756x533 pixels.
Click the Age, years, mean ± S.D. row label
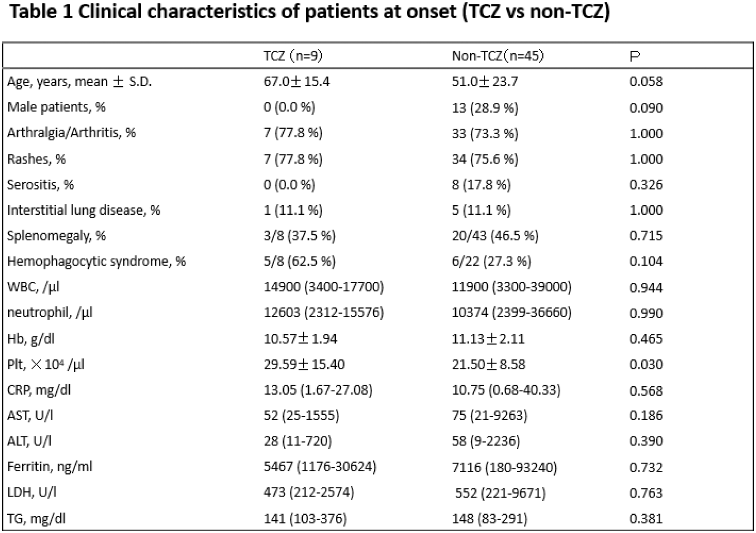(79, 82)
